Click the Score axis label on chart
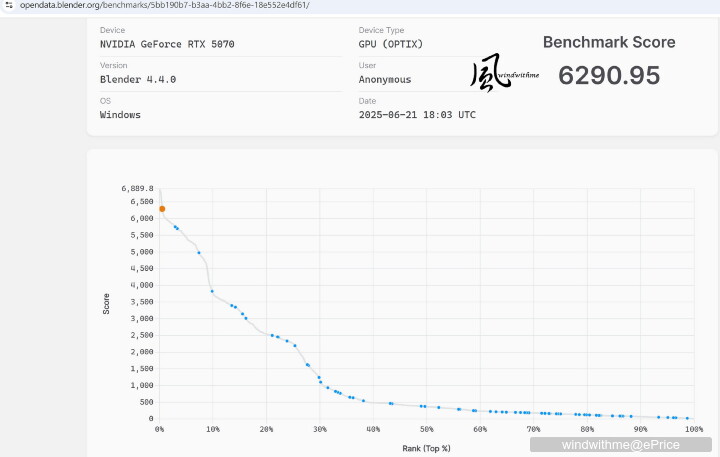Viewport: 720px width, 457px height. click(106, 304)
